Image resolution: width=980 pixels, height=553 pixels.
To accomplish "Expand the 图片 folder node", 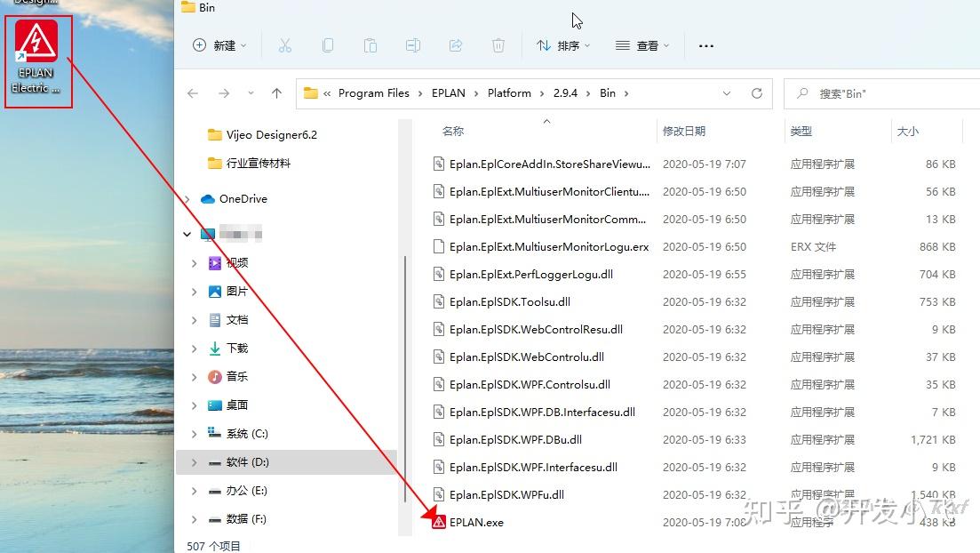I will pyautogui.click(x=195, y=292).
